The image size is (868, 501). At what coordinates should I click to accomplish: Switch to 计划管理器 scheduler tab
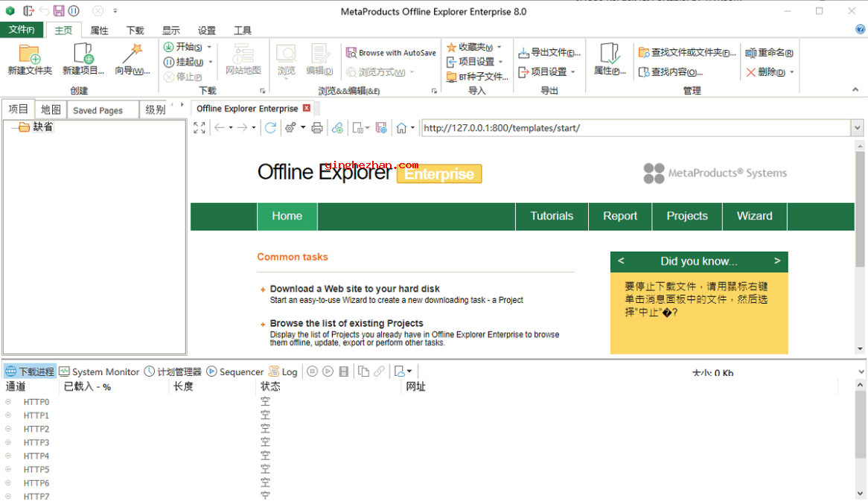pos(173,371)
